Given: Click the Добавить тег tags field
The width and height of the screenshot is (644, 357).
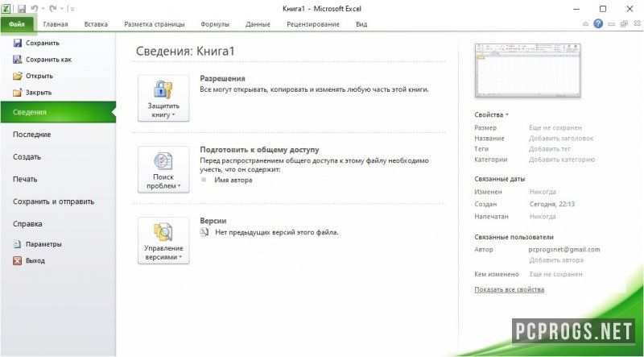Looking at the screenshot, I should 550,149.
